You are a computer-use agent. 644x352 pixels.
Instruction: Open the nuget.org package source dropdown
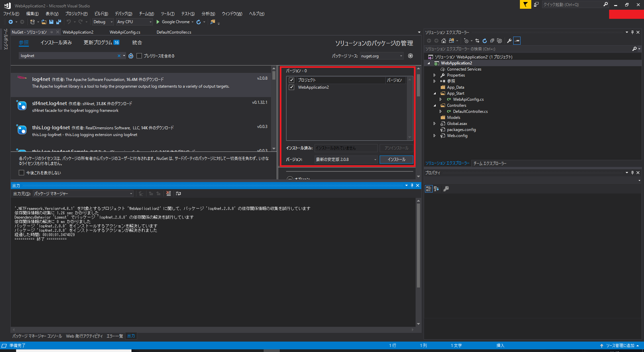point(382,56)
